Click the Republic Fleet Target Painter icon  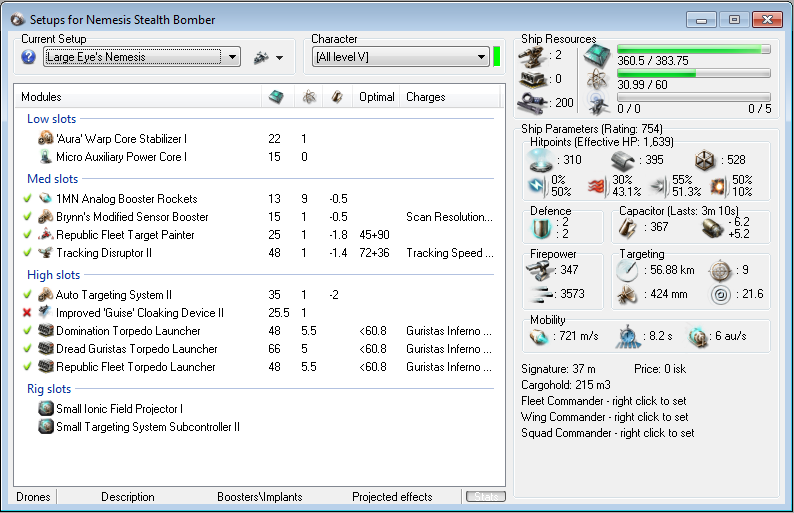click(46, 234)
